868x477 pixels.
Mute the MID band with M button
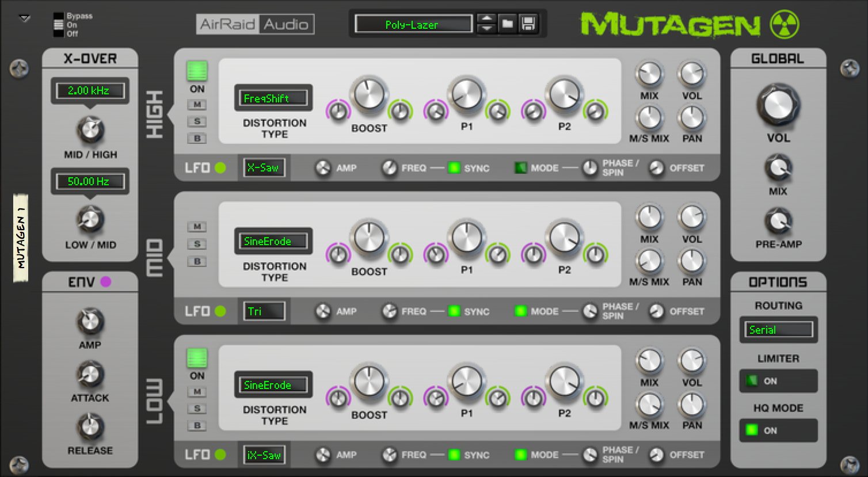(197, 227)
